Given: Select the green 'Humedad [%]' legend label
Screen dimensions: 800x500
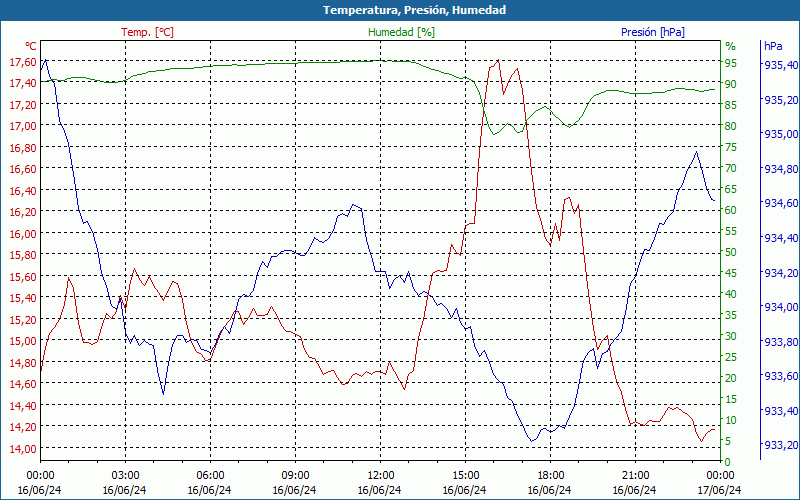Looking at the screenshot, I should (402, 32).
